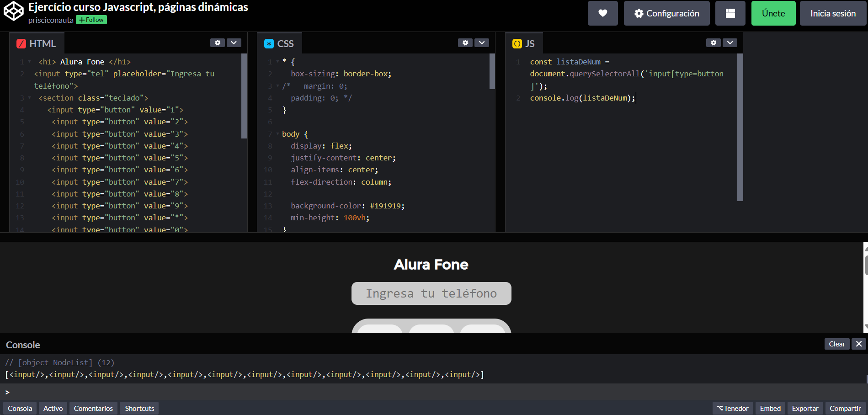Click the HTML slash icon

coord(21,44)
